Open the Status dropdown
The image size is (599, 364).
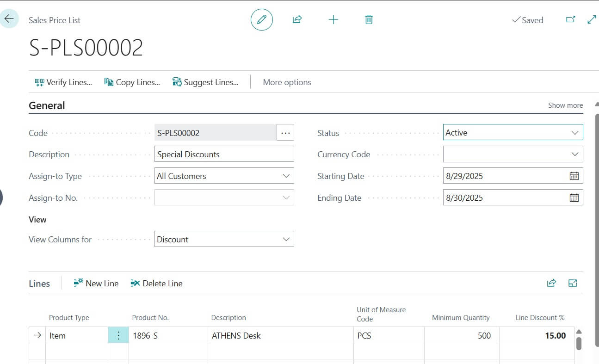[x=575, y=132]
